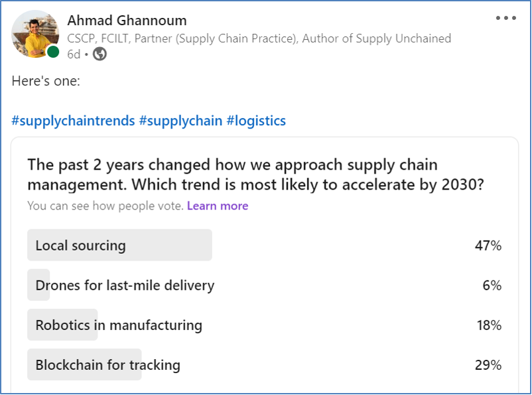Screen dimensions: 532x395
Task: Select the Local sourcing poll option
Action: (80, 246)
